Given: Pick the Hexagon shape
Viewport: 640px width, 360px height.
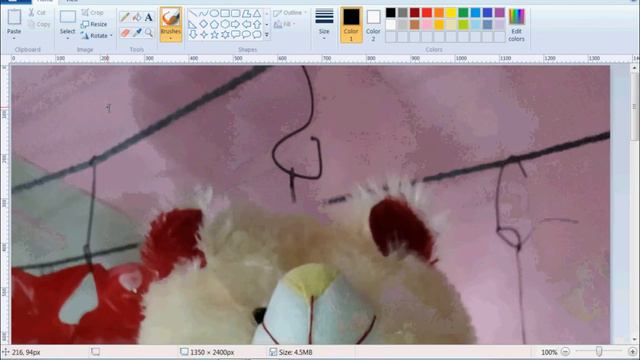Looking at the screenshot, I should click(224, 24).
